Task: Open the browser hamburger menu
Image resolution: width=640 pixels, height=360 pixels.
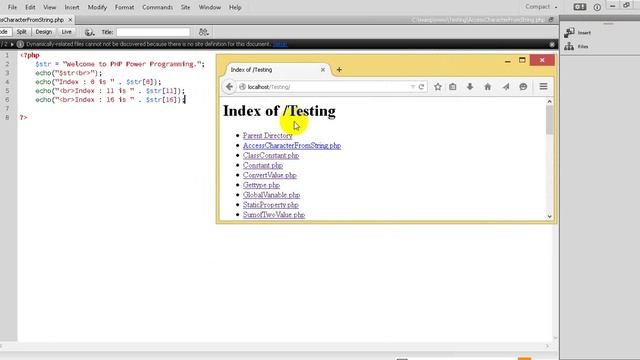Action: click(543, 87)
